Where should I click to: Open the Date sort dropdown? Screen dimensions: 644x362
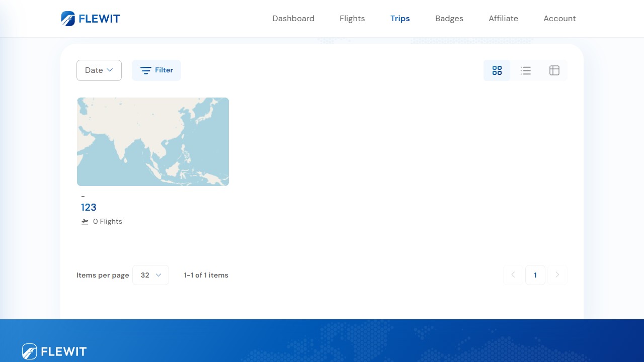99,70
